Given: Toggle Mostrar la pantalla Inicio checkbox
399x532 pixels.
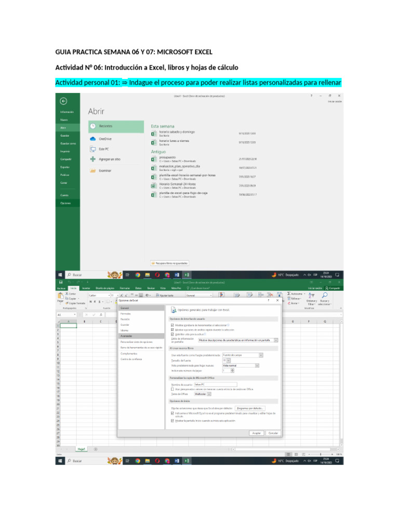Looking at the screenshot, I should pyautogui.click(x=172, y=421).
